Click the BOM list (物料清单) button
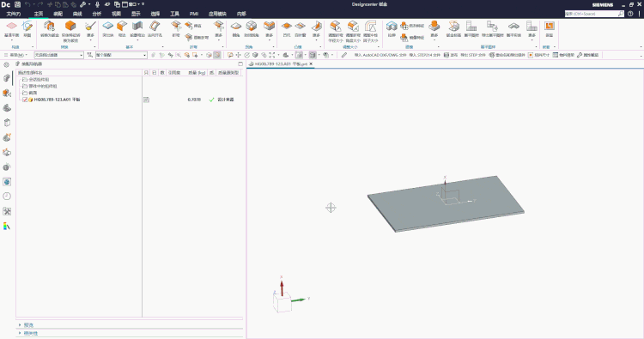Viewport: 644px width, 339px height. [563, 55]
